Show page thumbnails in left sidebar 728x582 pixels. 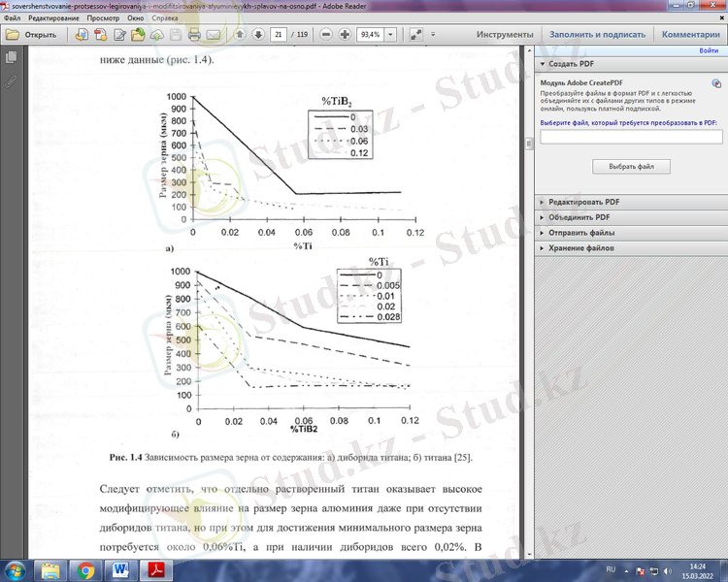11,58
